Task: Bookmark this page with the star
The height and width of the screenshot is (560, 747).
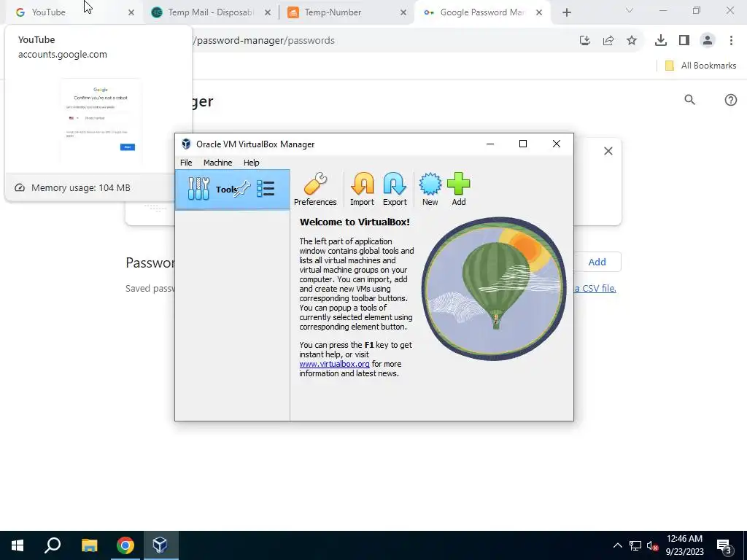Action: (x=632, y=41)
